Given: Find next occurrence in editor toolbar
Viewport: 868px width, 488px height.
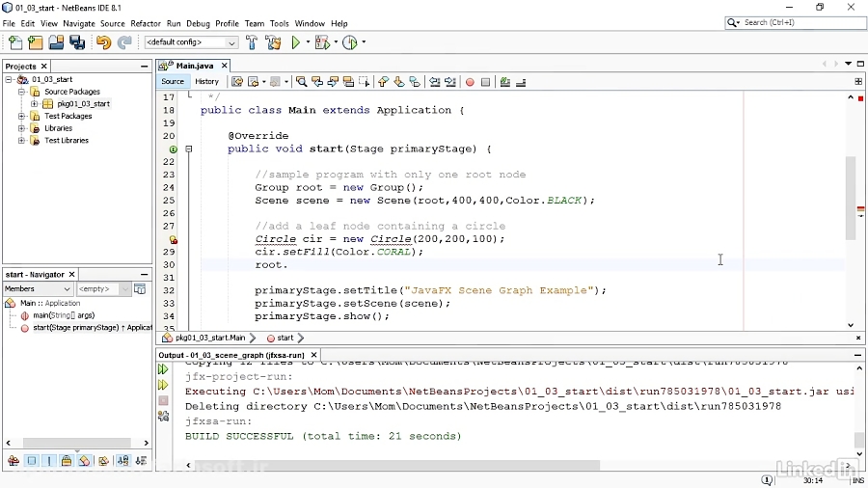Looking at the screenshot, I should coord(333,82).
